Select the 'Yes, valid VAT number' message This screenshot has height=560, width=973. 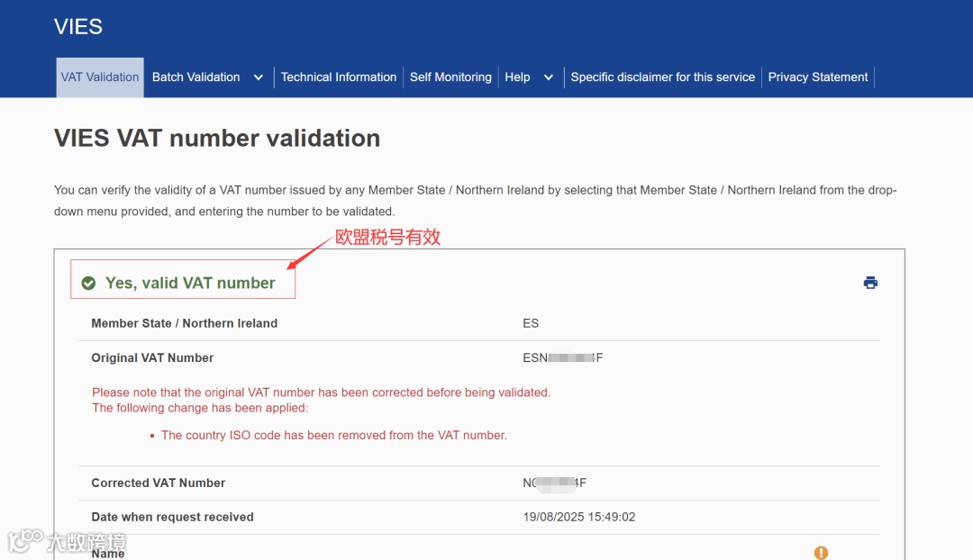(190, 283)
